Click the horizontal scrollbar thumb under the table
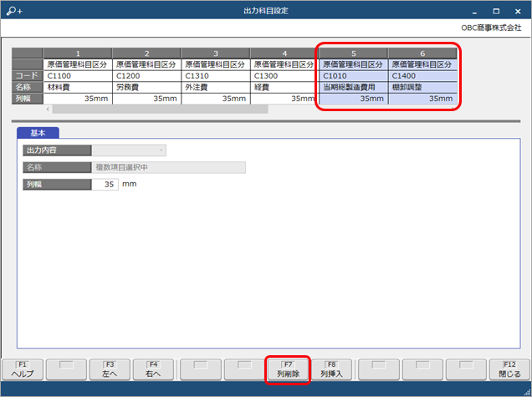 point(160,109)
